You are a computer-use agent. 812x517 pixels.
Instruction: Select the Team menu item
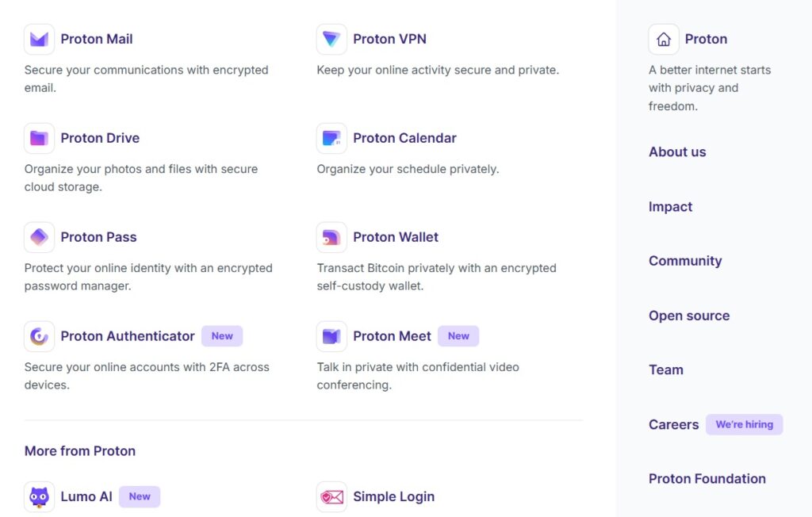tap(666, 370)
